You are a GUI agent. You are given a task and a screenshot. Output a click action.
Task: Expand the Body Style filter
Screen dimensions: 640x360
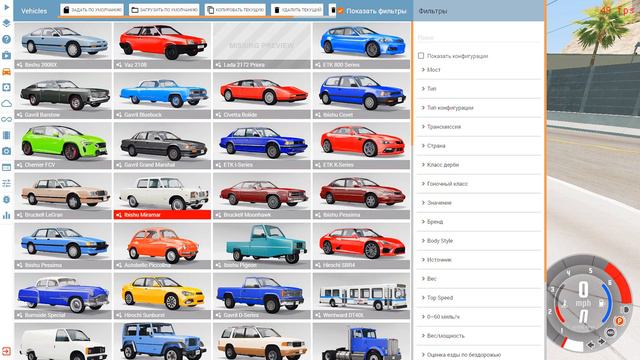(x=478, y=241)
